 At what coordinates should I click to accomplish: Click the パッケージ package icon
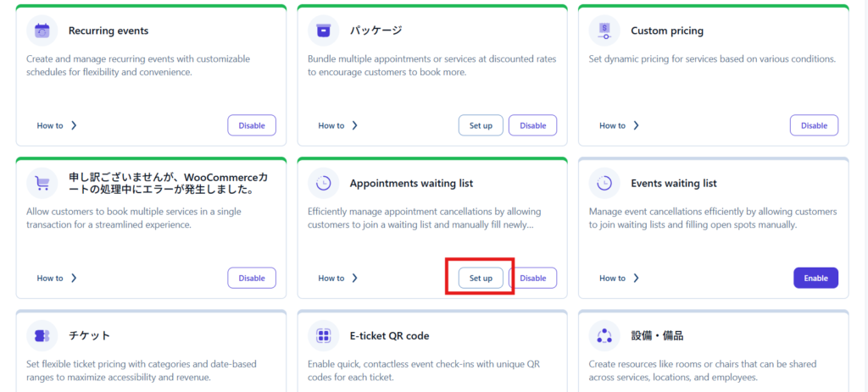pyautogui.click(x=323, y=30)
